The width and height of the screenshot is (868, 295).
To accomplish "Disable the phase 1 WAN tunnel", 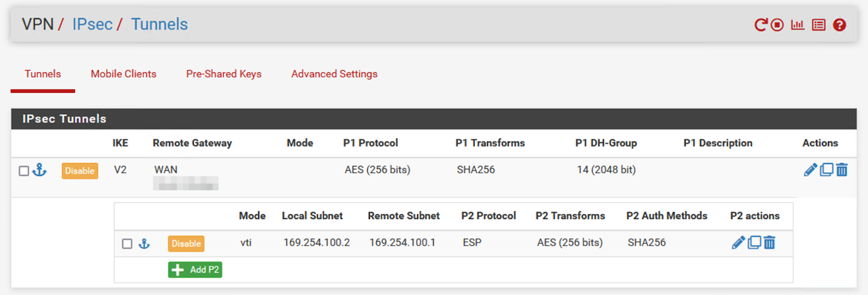I will [80, 171].
